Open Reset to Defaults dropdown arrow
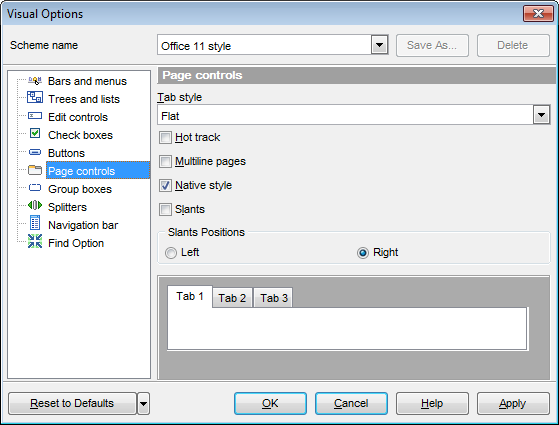Viewport: 559px width, 425px height. (143, 404)
